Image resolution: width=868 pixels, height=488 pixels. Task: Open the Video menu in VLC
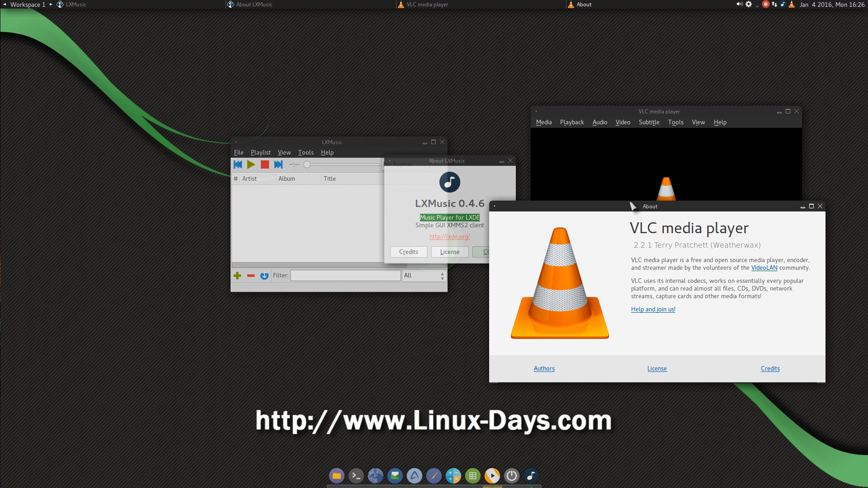pyautogui.click(x=623, y=122)
